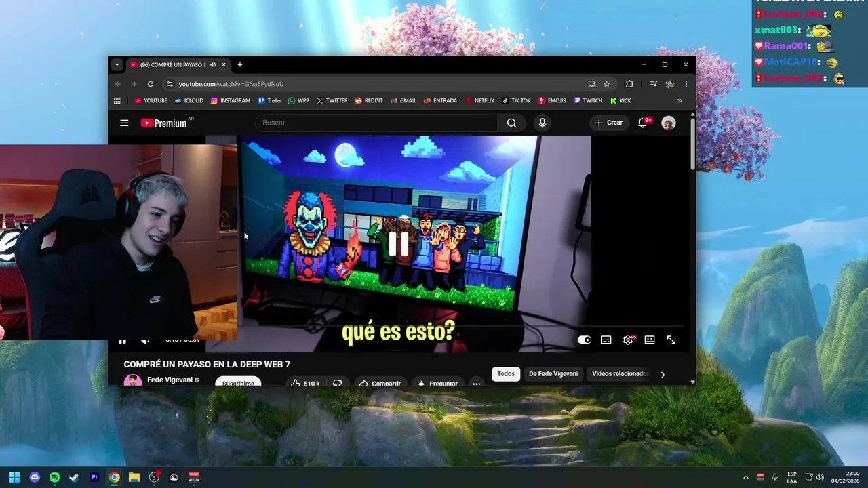Open the KICK bookmark
This screenshot has width=868, height=488.
620,101
